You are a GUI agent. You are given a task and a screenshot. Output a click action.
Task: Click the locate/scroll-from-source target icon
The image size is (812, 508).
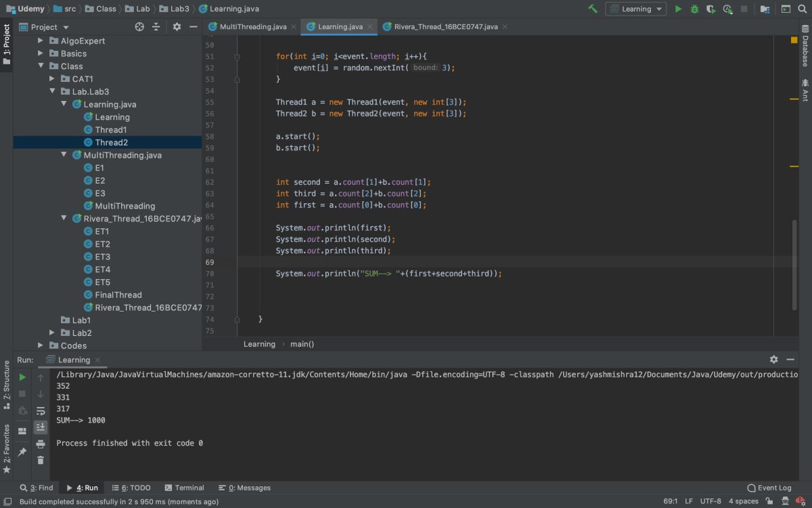[139, 27]
